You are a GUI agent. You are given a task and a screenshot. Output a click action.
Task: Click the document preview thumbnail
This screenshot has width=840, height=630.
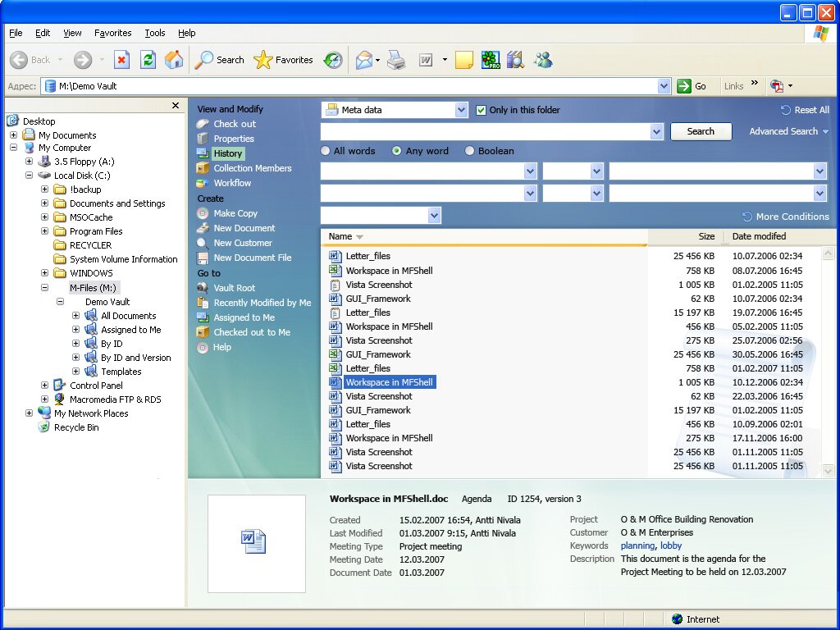pyautogui.click(x=257, y=543)
